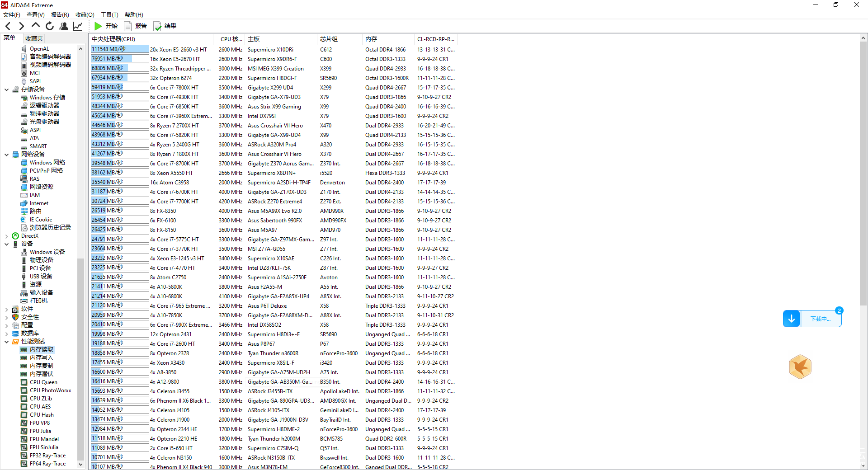The height and width of the screenshot is (470, 868).
Task: Select 打印机 in the tree
Action: (38, 301)
